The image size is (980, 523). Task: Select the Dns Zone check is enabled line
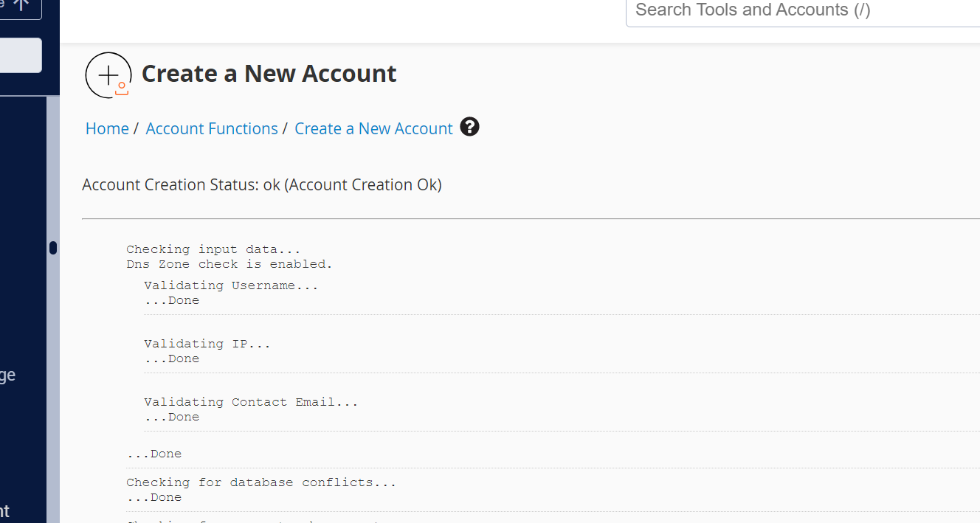[x=229, y=264]
